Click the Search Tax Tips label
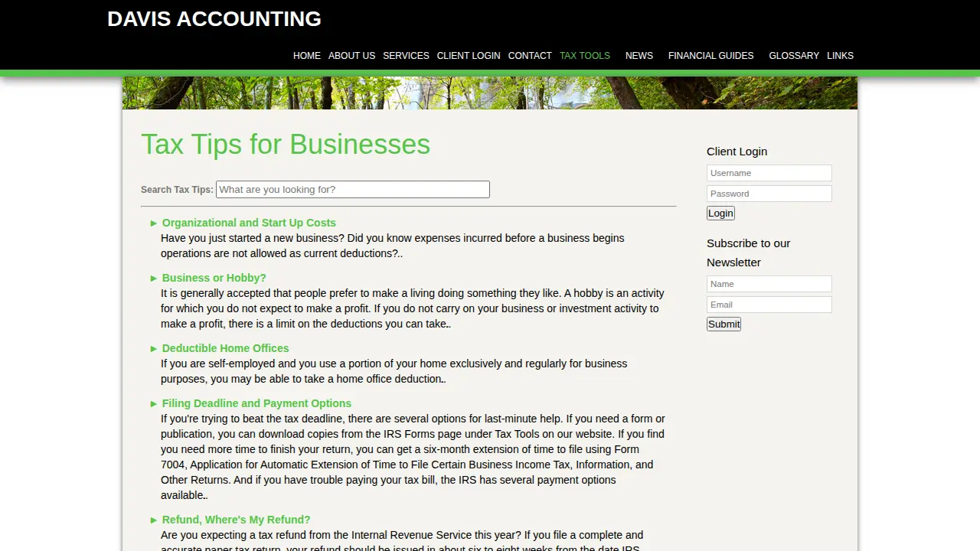The height and width of the screenshot is (551, 980). [x=177, y=190]
